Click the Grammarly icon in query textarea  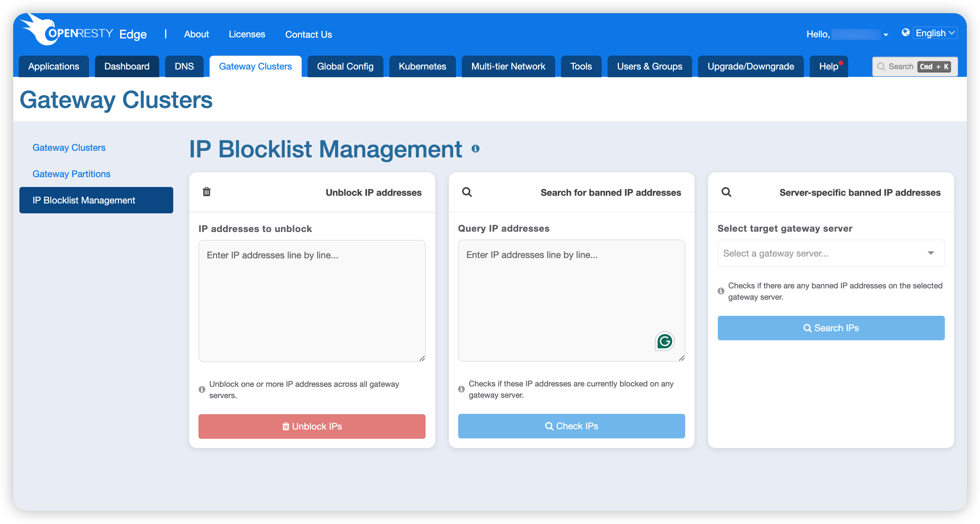coord(664,341)
